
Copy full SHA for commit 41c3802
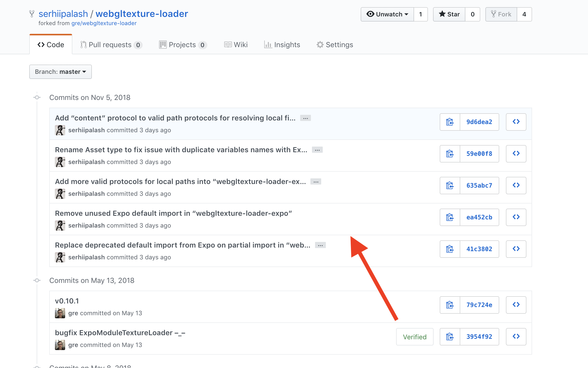click(450, 249)
